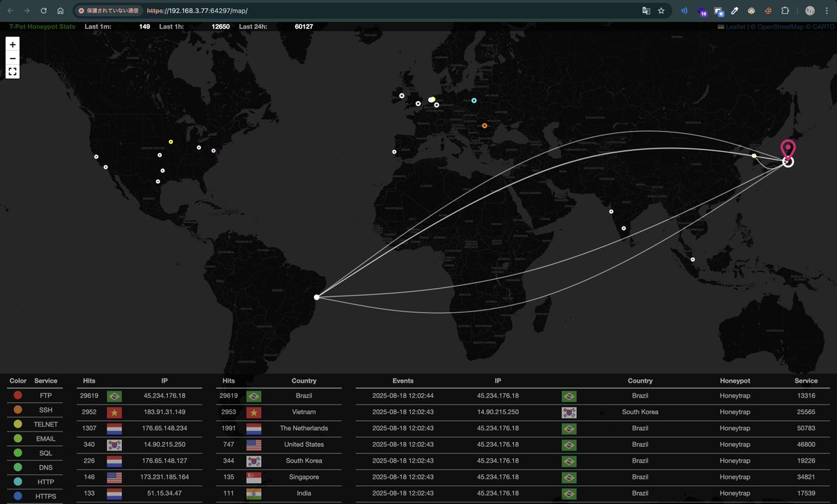Click the South Korea event row country
The height and width of the screenshot is (504, 837).
click(640, 412)
